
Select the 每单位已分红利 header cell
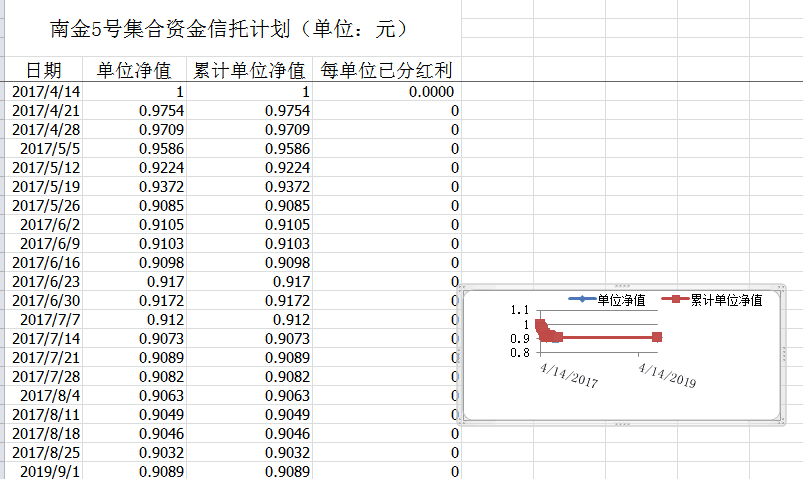pos(386,70)
